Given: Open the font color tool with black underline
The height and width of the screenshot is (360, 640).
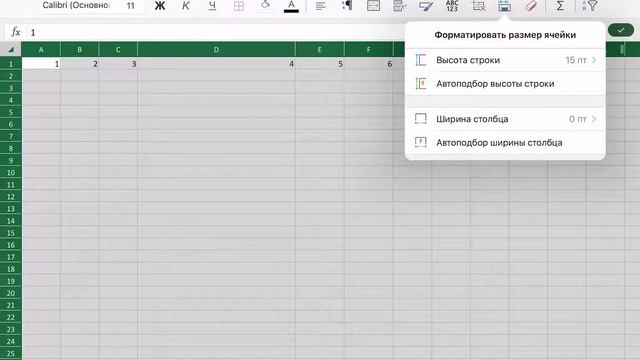Looking at the screenshot, I should point(291,6).
